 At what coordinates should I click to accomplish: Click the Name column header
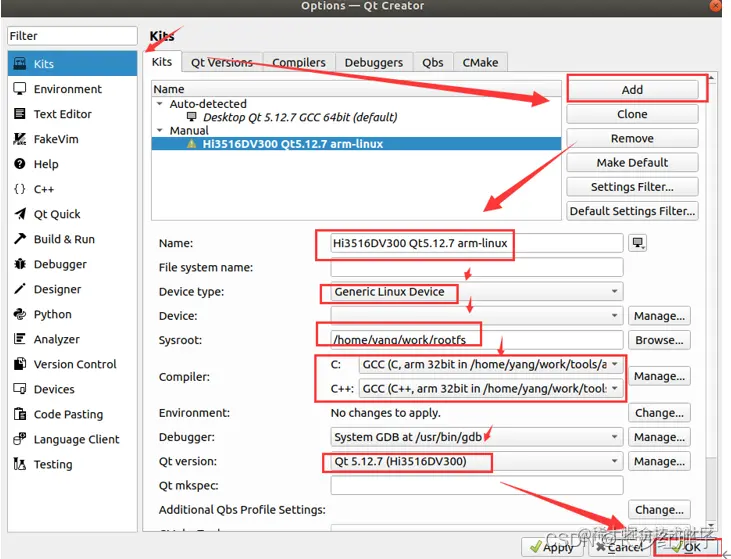click(356, 89)
